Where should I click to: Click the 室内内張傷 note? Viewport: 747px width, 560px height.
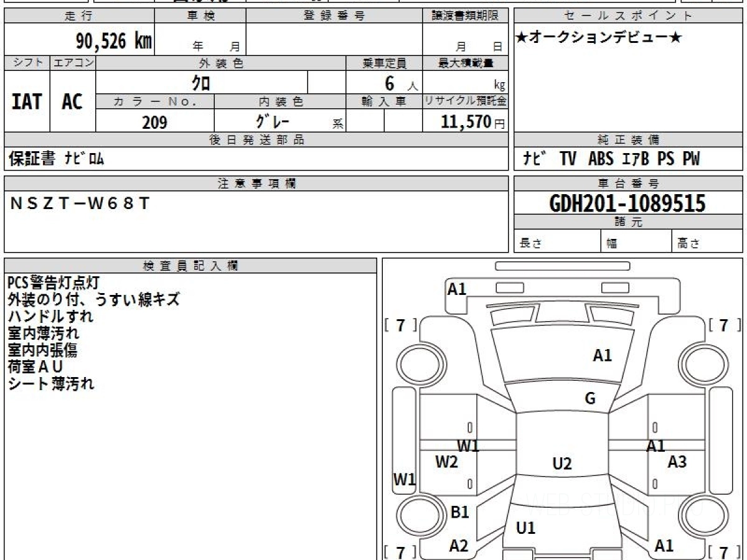[43, 350]
